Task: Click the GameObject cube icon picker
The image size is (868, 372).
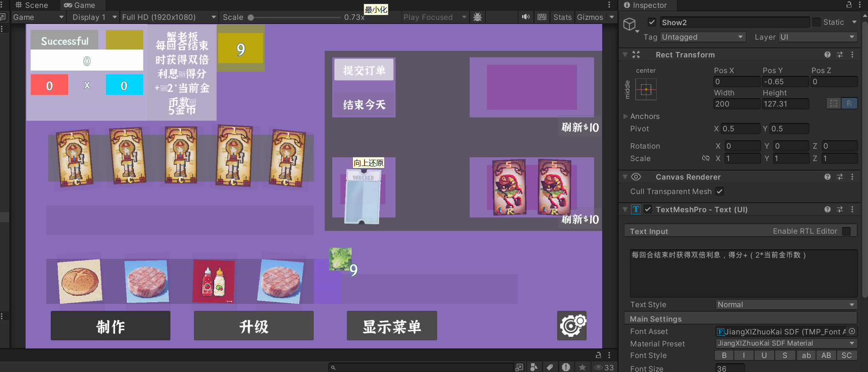Action: tap(630, 24)
